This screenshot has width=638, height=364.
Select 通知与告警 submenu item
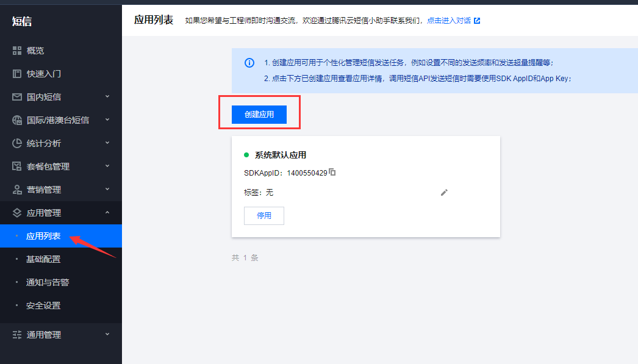[61, 282]
